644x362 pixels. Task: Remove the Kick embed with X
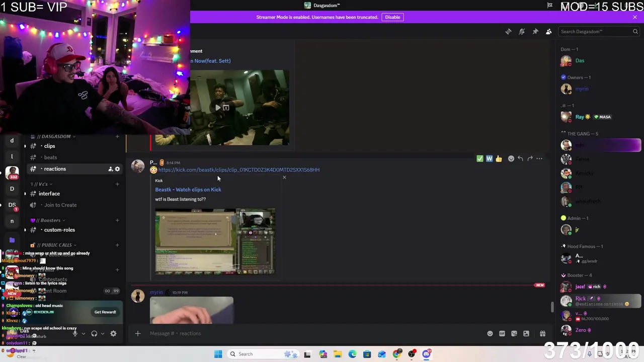click(x=284, y=177)
